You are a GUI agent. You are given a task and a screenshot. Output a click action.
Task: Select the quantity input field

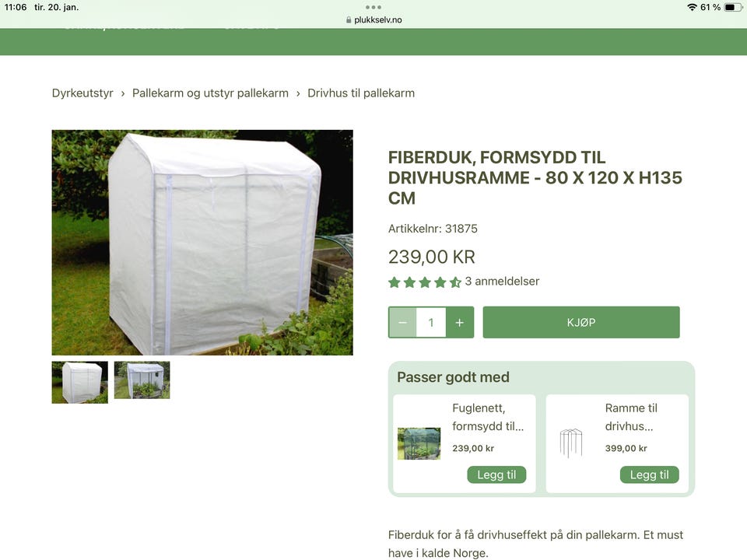[431, 322]
